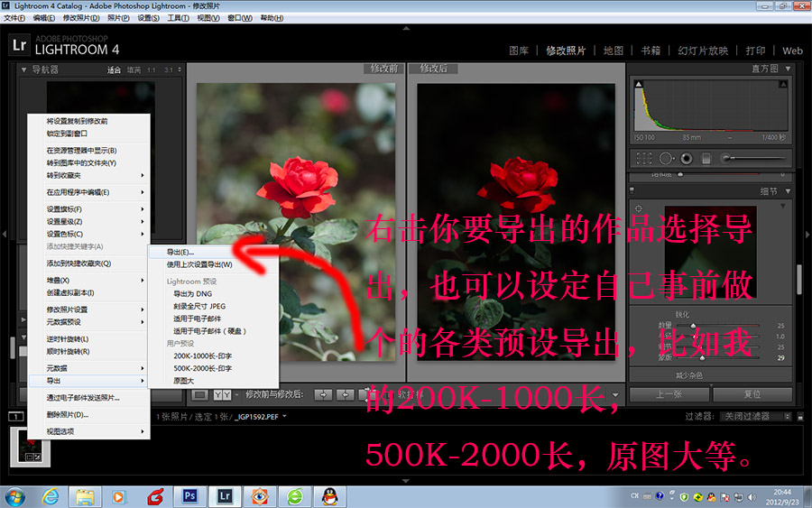The image size is (812, 508).
Task: Choose 导出为 DNG preset
Action: pyautogui.click(x=213, y=293)
